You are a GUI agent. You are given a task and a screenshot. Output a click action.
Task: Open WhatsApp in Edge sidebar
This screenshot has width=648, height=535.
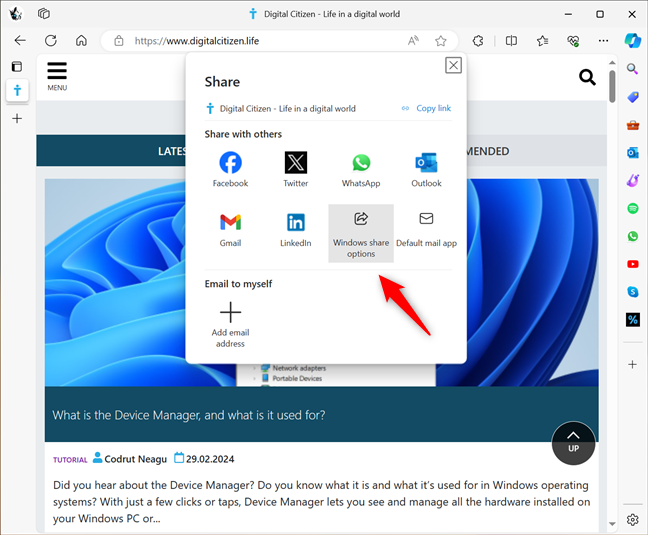(x=632, y=236)
